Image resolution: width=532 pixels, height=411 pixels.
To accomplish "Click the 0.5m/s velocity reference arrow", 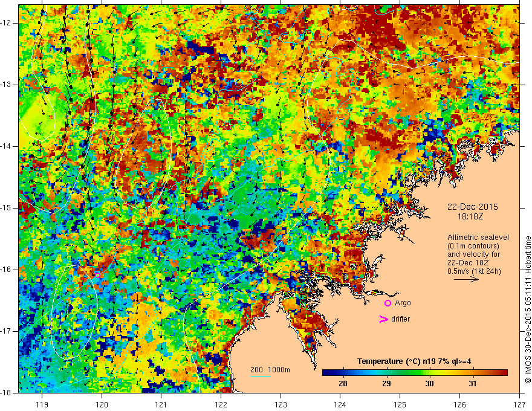I will coord(466,279).
